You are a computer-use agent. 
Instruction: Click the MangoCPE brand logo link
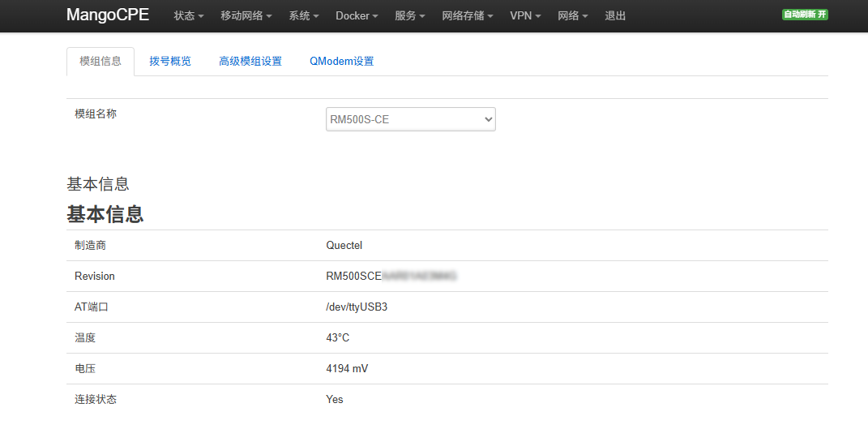[x=108, y=15]
